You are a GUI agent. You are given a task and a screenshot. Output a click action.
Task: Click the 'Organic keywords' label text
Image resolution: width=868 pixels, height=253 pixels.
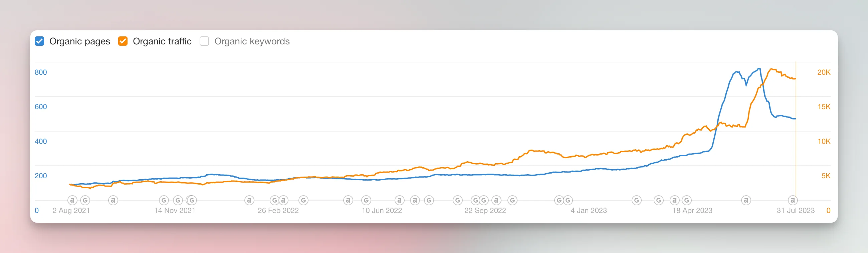click(252, 41)
